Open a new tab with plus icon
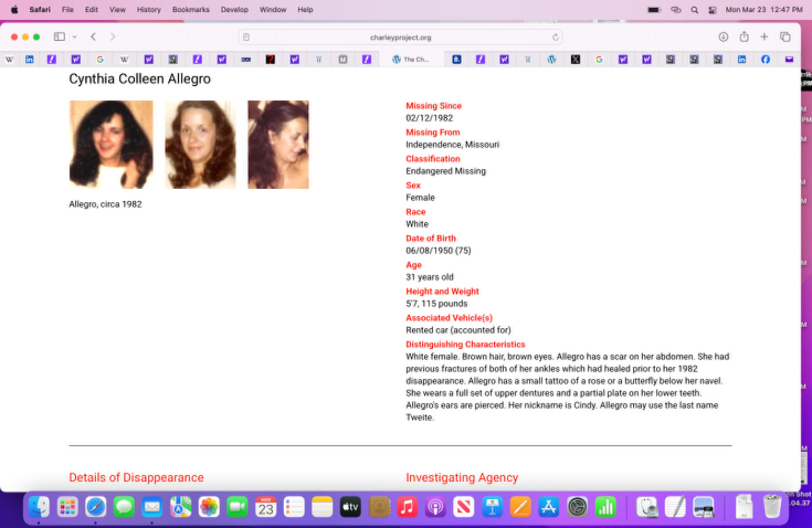 tap(764, 37)
